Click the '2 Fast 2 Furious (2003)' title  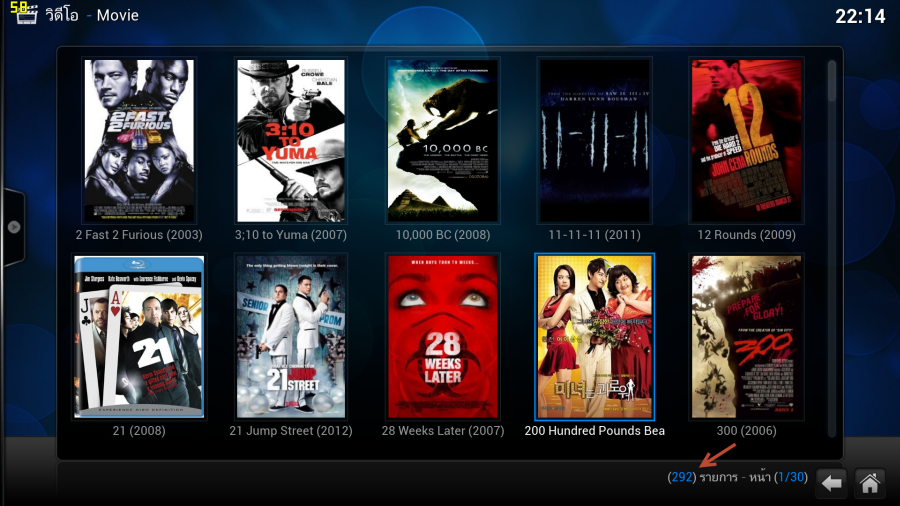[x=139, y=235]
